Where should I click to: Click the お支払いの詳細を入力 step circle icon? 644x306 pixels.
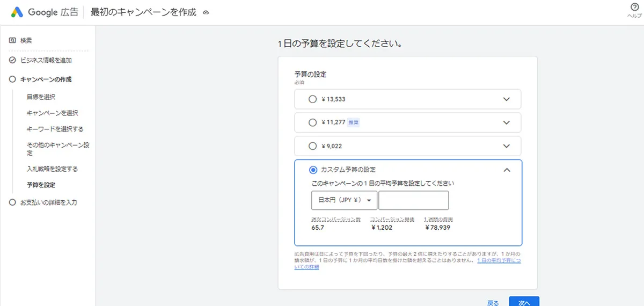click(x=12, y=202)
